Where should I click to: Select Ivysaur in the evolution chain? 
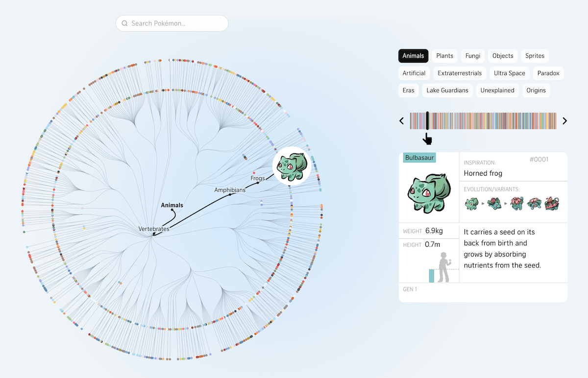495,203
